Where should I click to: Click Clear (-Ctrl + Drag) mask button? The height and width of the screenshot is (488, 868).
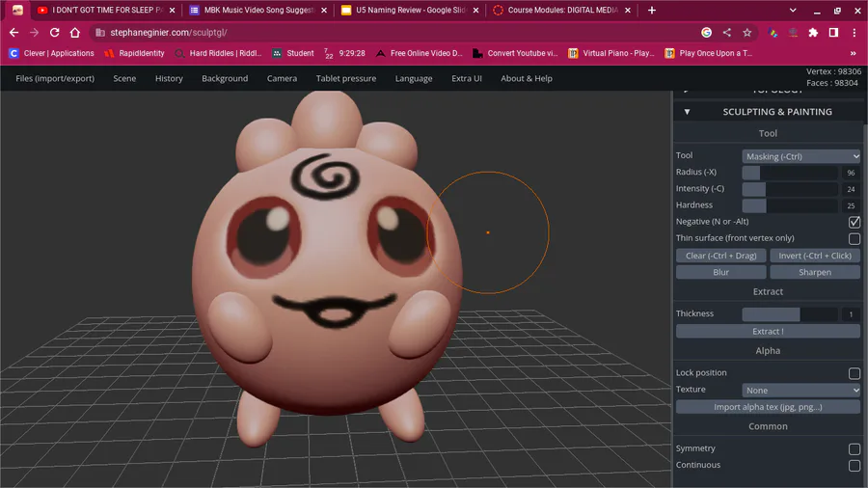click(x=720, y=256)
